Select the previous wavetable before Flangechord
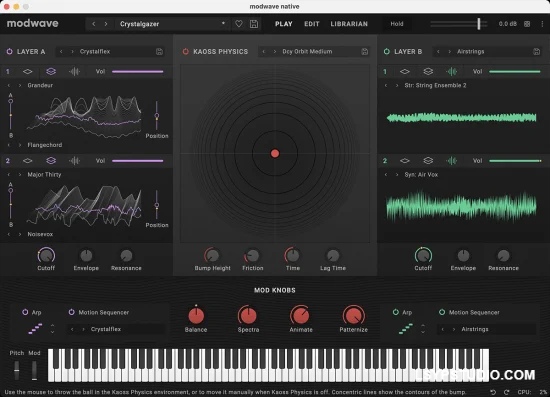The height and width of the screenshot is (397, 550). point(9,145)
